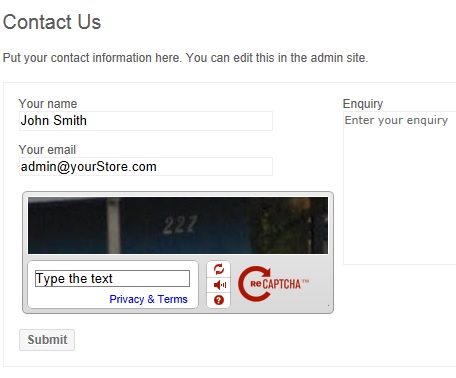This screenshot has height=378, width=456.
Task: Click the reCAPTCHA wordmark text
Action: click(x=279, y=284)
